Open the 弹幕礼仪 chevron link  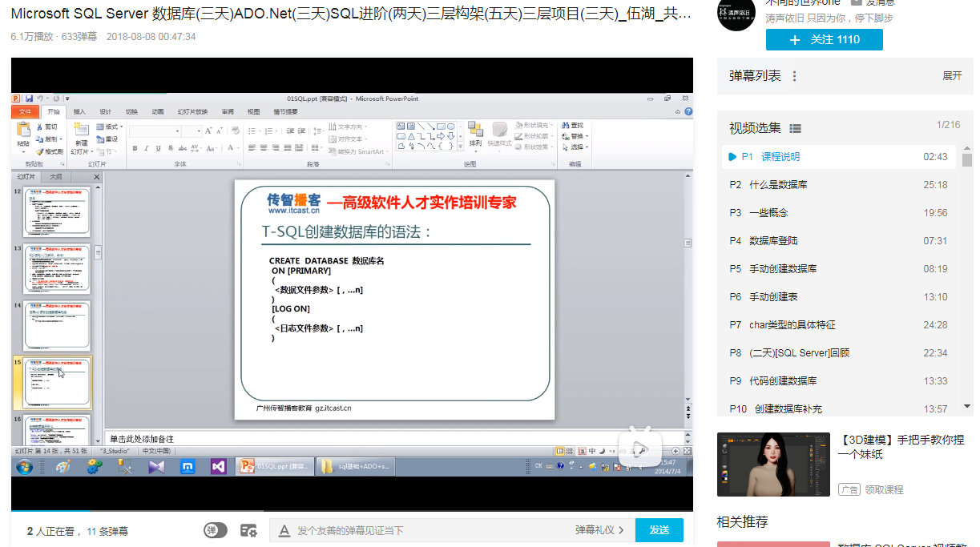pyautogui.click(x=599, y=530)
